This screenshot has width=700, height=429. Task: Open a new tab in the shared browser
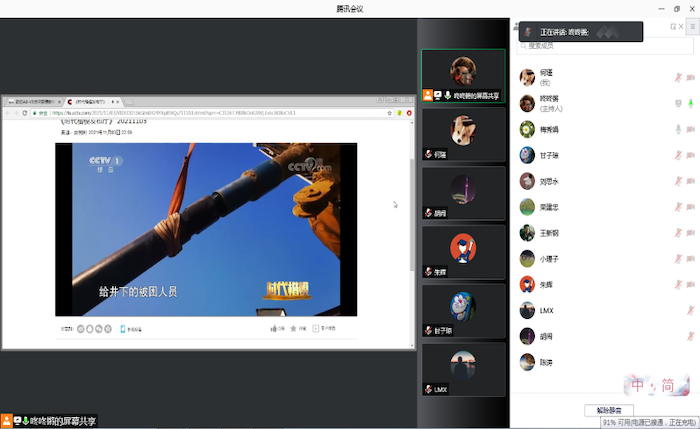pos(129,102)
